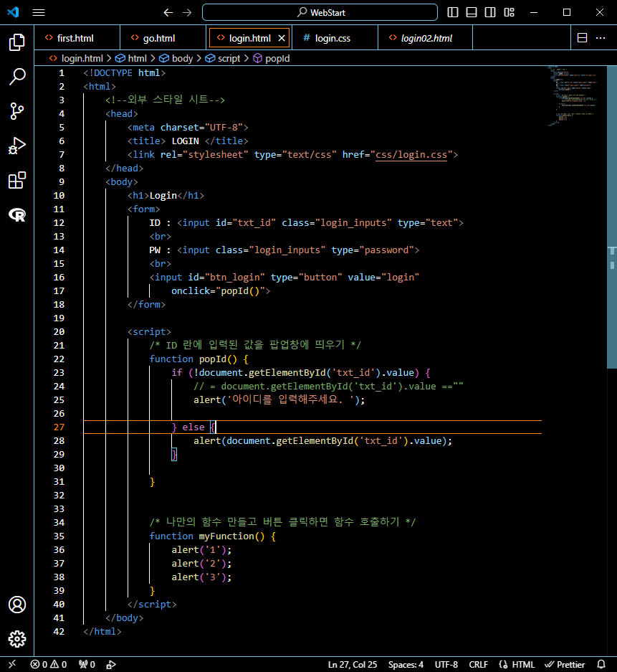Image resolution: width=617 pixels, height=672 pixels.
Task: Click the '<title> LOGIN </title>' line
Action: pyautogui.click(x=188, y=141)
